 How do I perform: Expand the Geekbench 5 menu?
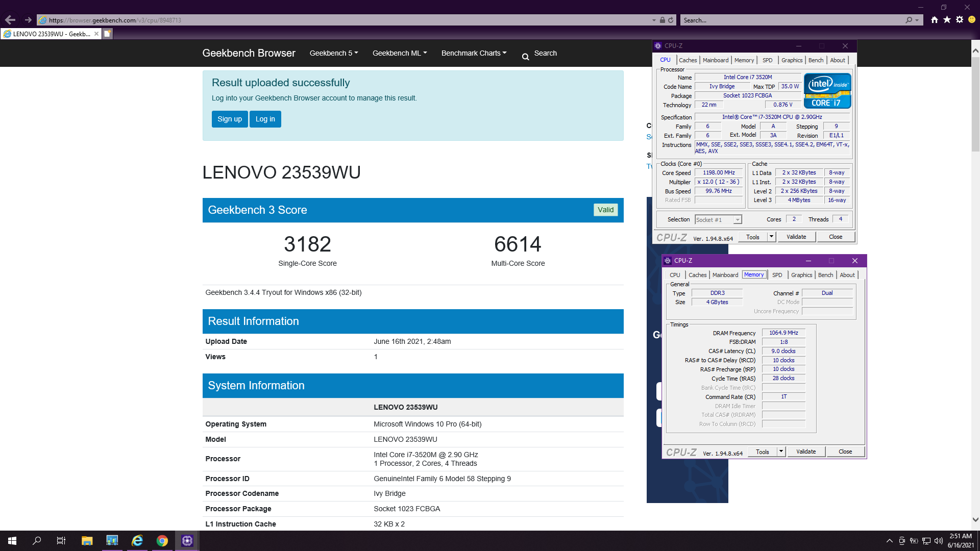pos(334,53)
